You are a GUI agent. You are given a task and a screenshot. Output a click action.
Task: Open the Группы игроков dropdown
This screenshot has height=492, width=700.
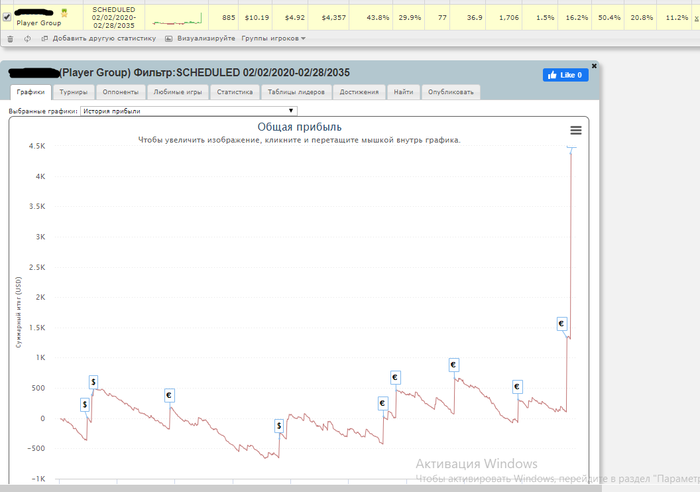(273, 38)
